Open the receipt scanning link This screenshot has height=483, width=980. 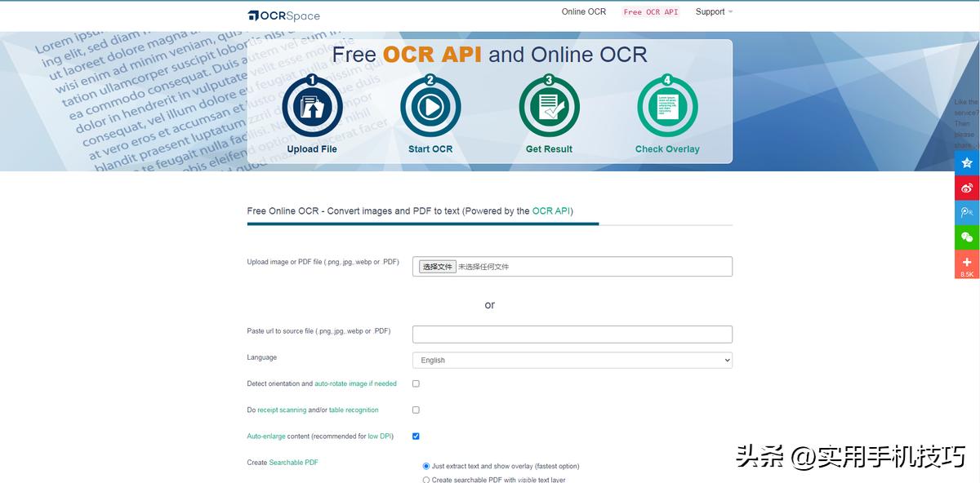pyautogui.click(x=282, y=410)
